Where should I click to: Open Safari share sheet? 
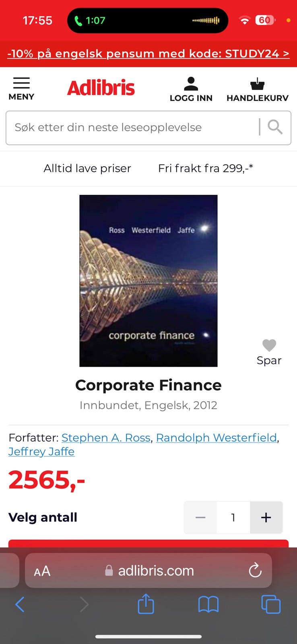146,604
